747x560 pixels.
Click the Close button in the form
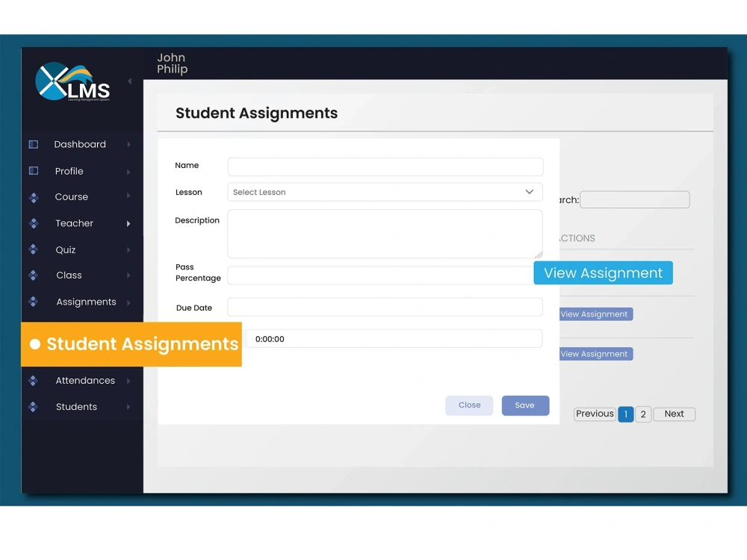coord(469,405)
